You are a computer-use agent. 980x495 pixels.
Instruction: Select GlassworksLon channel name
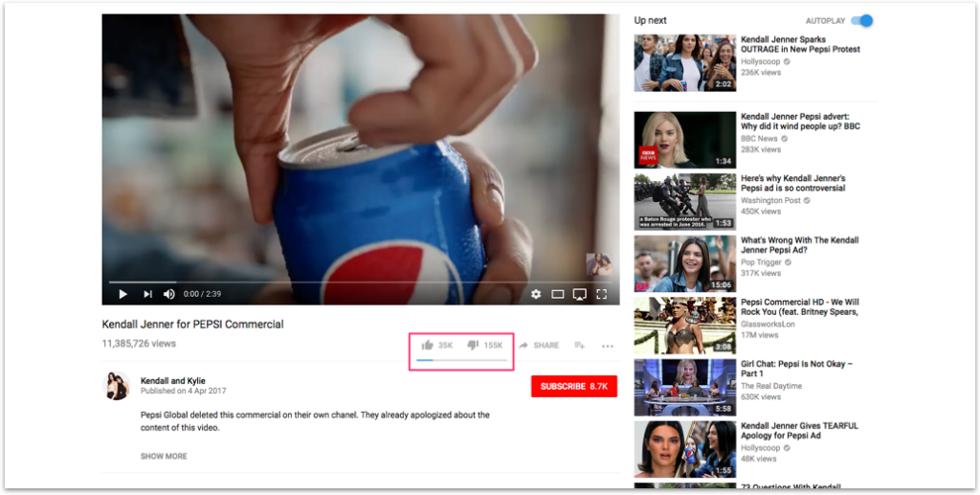pyautogui.click(x=768, y=325)
